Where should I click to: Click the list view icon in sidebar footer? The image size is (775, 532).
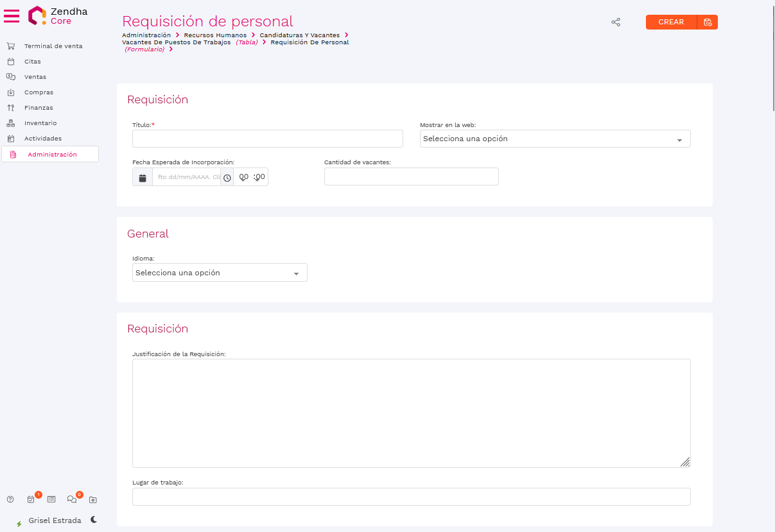coord(51,499)
